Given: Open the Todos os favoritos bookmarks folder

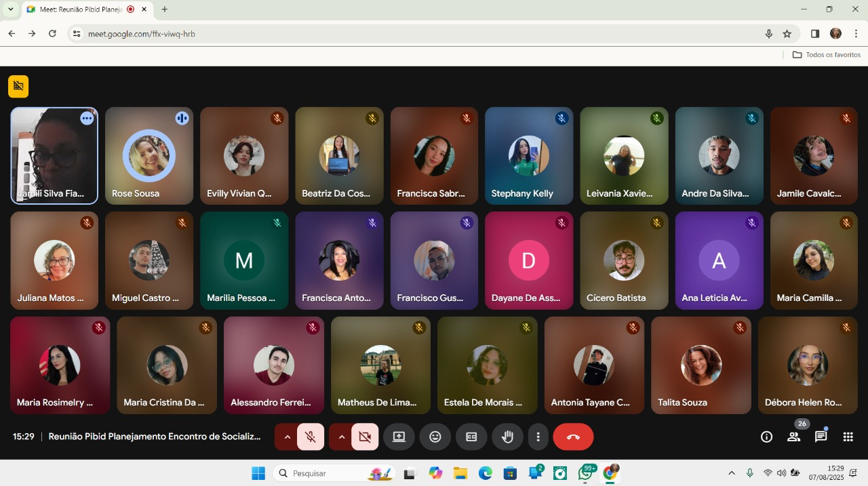Looking at the screenshot, I should pyautogui.click(x=827, y=55).
